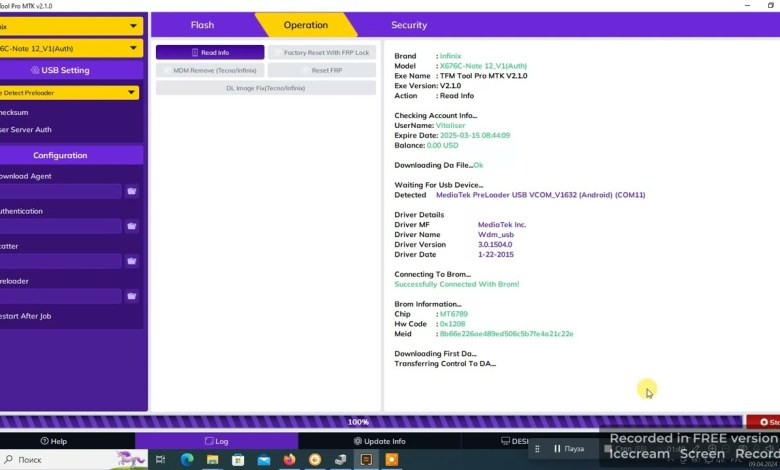Click the Hw Code value 0x1208
This screenshot has height=470, width=780.
click(x=453, y=324)
